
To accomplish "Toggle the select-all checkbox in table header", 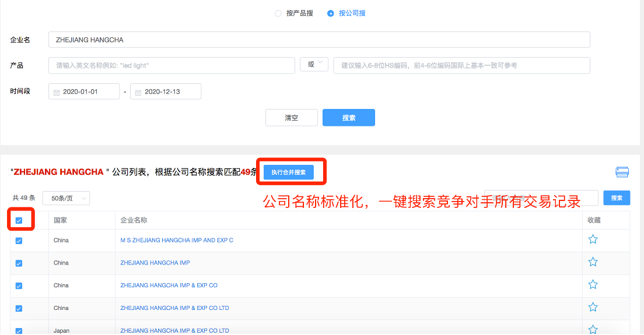I will coord(19,221).
